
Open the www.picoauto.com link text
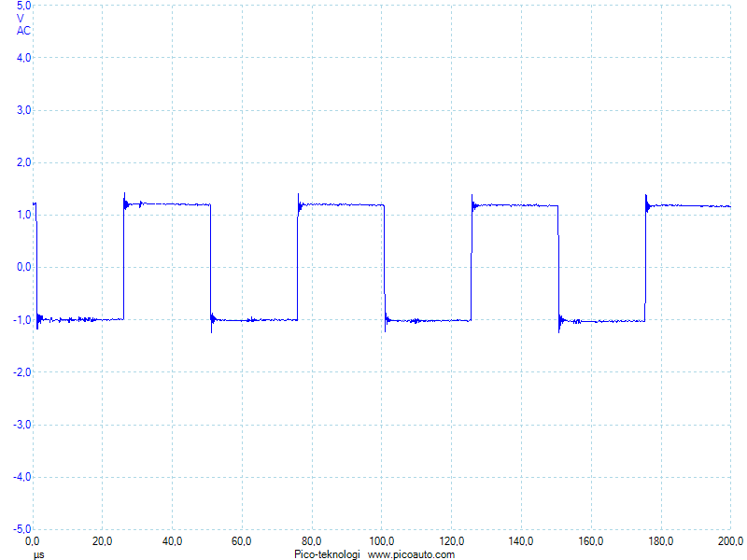[411, 554]
